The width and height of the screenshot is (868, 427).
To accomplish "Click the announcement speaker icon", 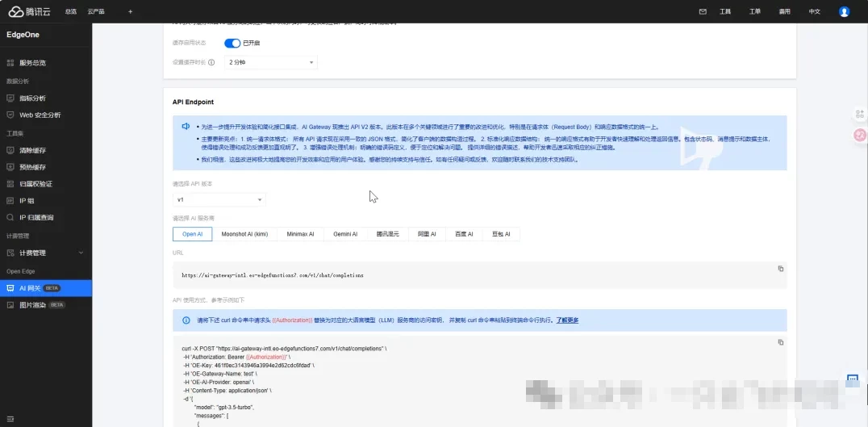I will (x=186, y=126).
